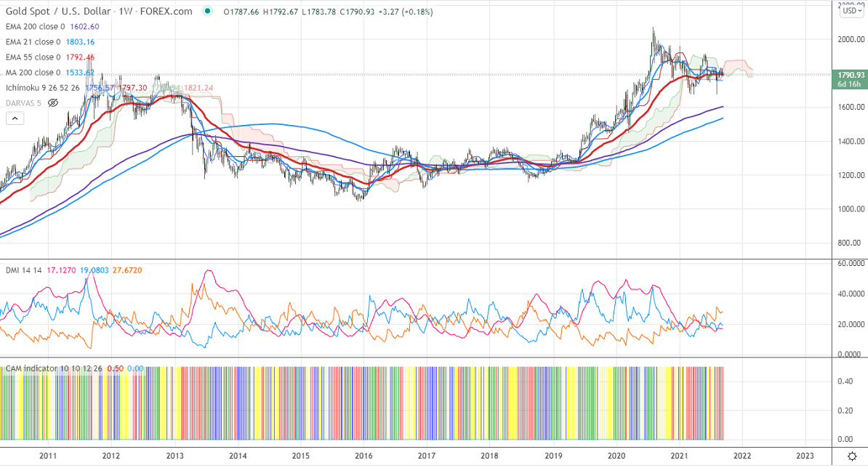Select the Ichimoku 9 26 52 26 legend
Viewport: 868px width, 468px height.
tap(43, 88)
